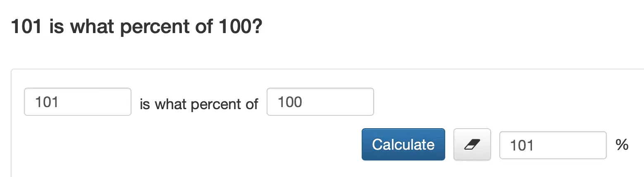This screenshot has height=177, width=644.
Task: Select the percent result field
Action: tap(553, 145)
